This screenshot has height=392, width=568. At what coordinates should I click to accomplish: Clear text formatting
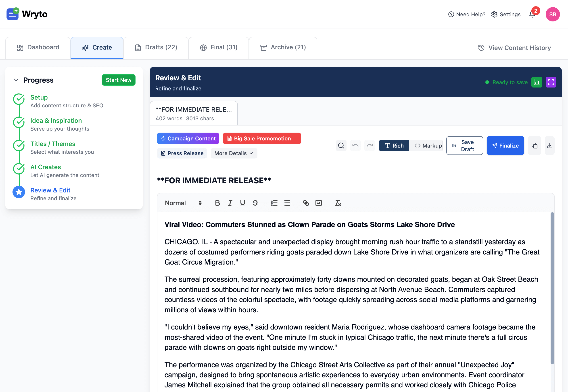(x=338, y=203)
